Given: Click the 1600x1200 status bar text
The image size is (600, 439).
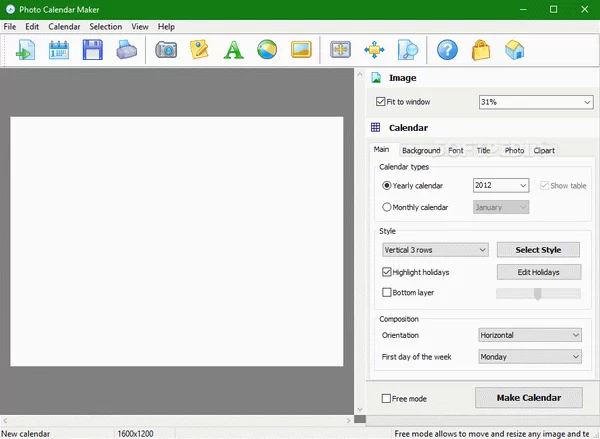Looking at the screenshot, I should pos(135,434).
